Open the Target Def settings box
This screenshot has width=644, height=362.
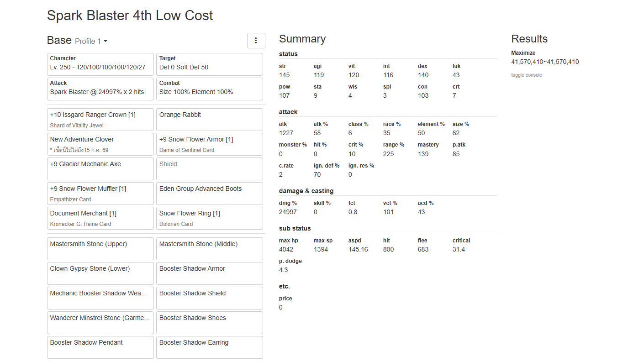[209, 64]
